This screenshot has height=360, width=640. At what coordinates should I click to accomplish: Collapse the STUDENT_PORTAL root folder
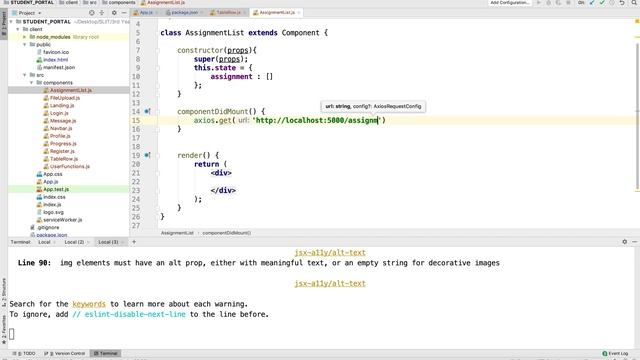tap(11, 22)
